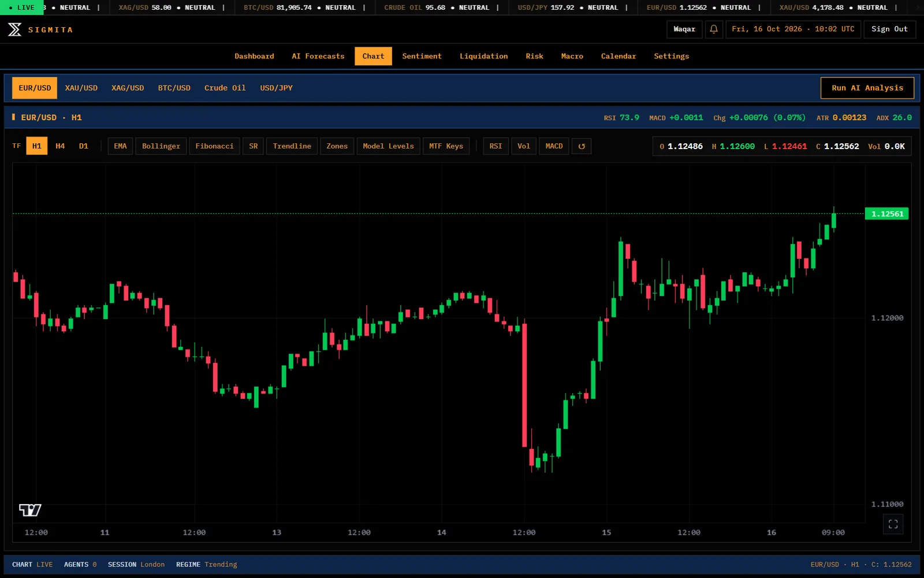Reset chart indicators with the refresh icon
924x578 pixels.
coord(582,146)
